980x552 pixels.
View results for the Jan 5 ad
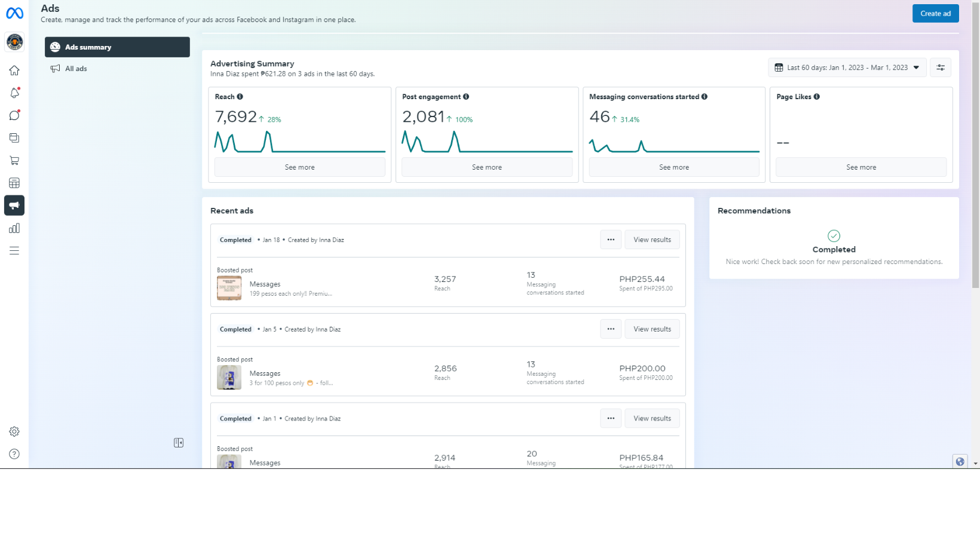click(652, 329)
